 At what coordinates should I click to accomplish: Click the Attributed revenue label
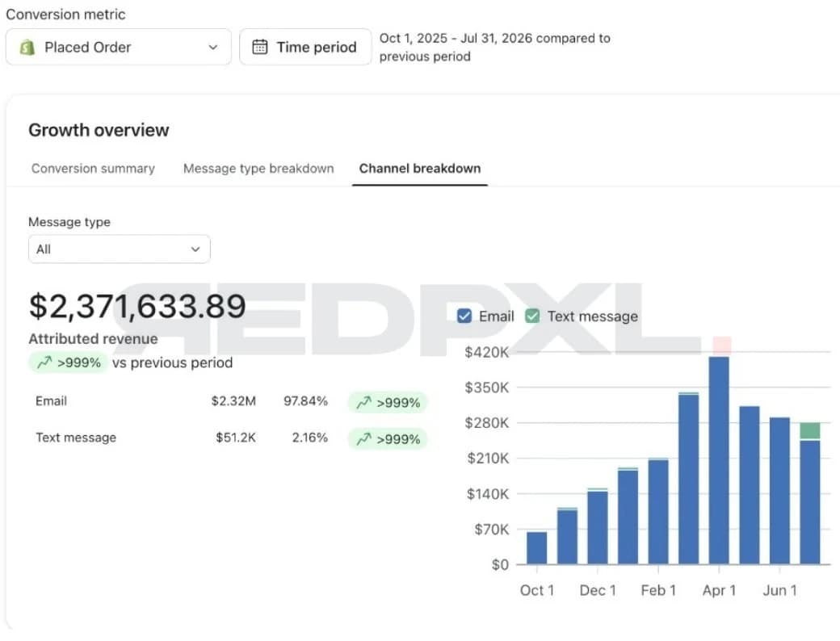[93, 339]
